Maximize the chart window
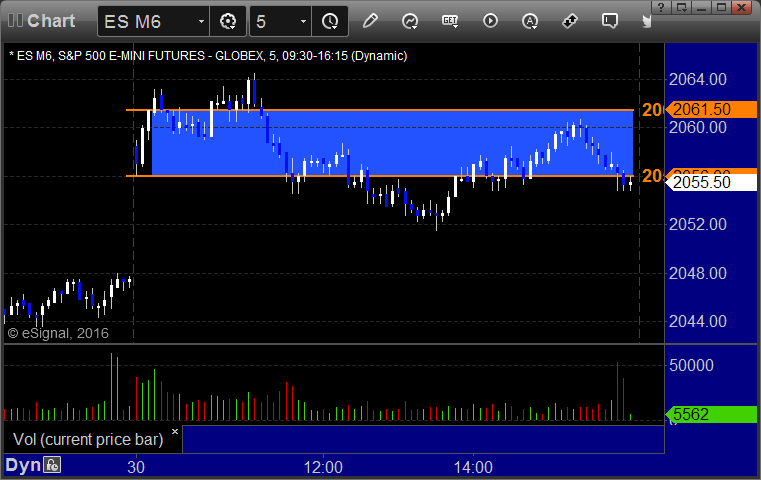 click(x=721, y=7)
